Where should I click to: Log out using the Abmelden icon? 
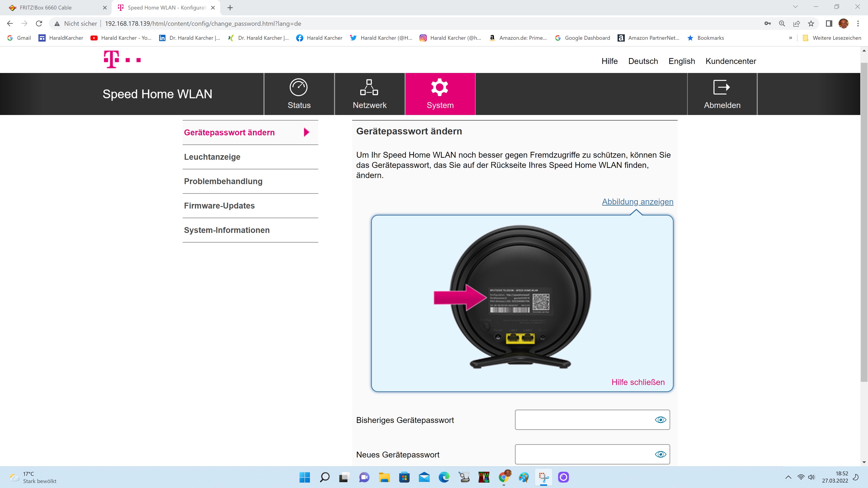pos(722,88)
